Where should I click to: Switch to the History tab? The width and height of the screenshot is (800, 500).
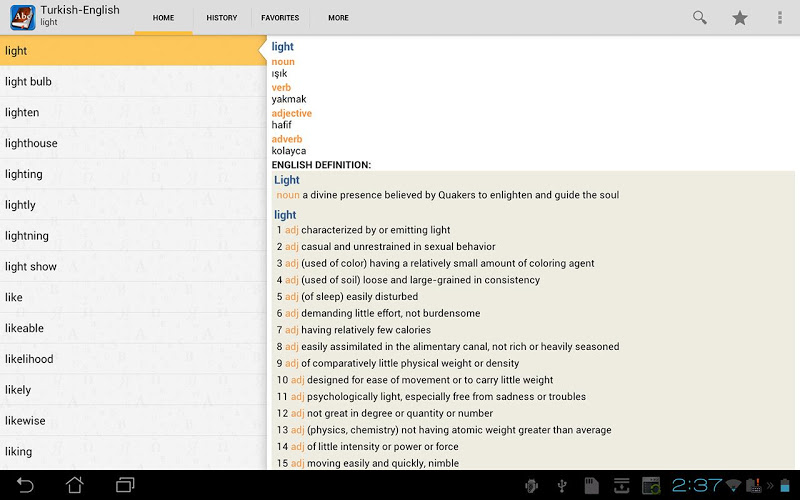coord(221,18)
